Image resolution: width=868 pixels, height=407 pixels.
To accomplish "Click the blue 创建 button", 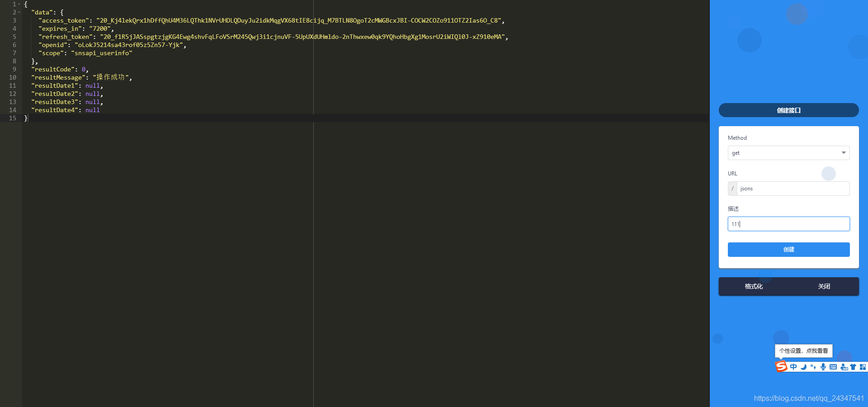I will click(x=788, y=250).
